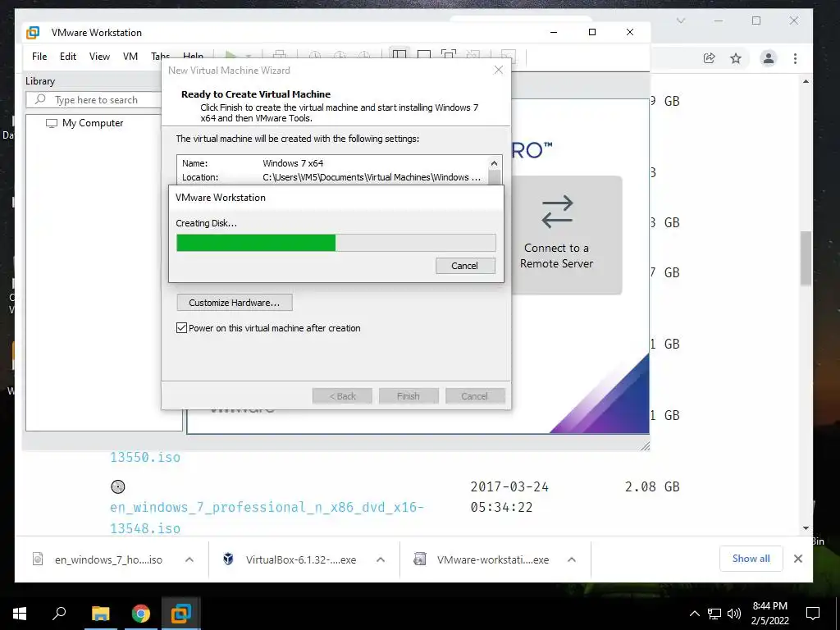Click en_windows_7_professional_n_x86 ISO link
Viewport: 840px width, 630px height.
pyautogui.click(x=267, y=518)
